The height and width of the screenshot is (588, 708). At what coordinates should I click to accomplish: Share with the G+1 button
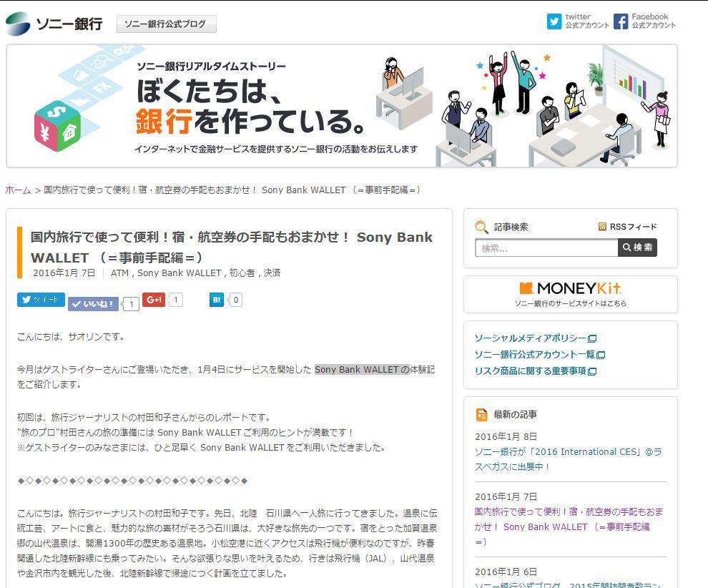click(154, 300)
